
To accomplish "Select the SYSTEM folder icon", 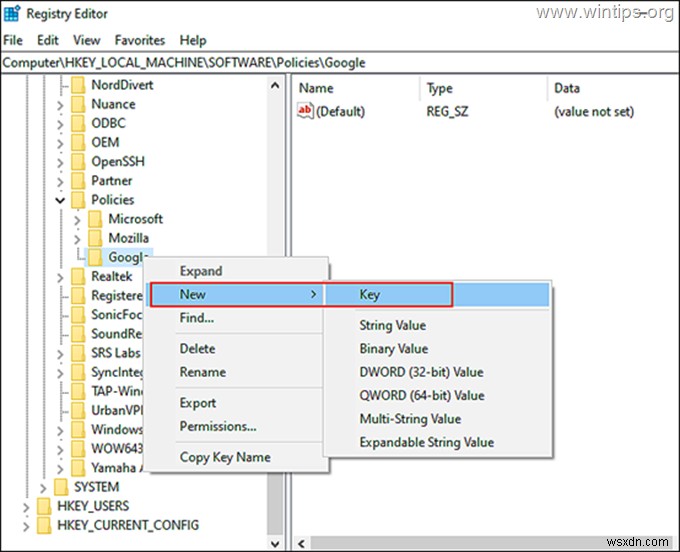I will [61, 487].
